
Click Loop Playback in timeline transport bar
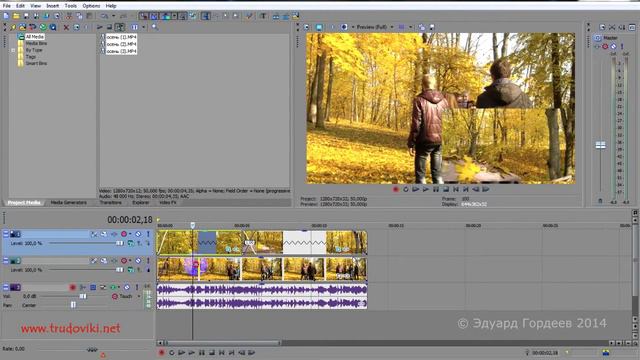tap(171, 353)
